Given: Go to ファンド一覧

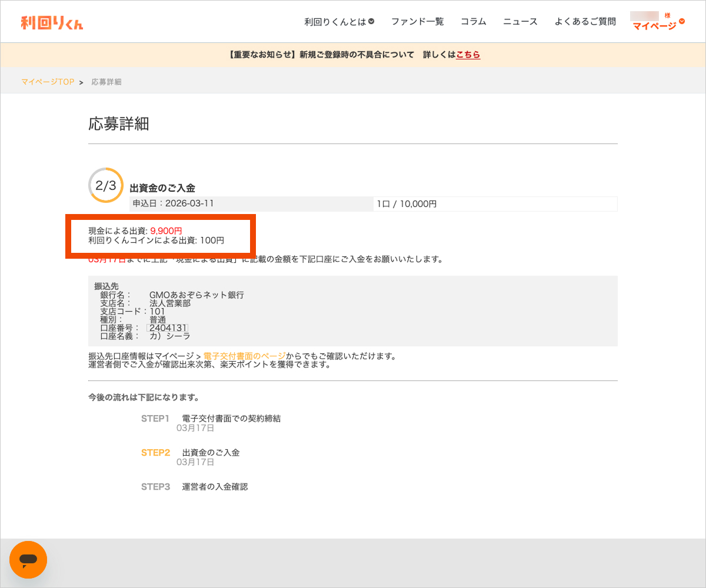Looking at the screenshot, I should tap(417, 22).
